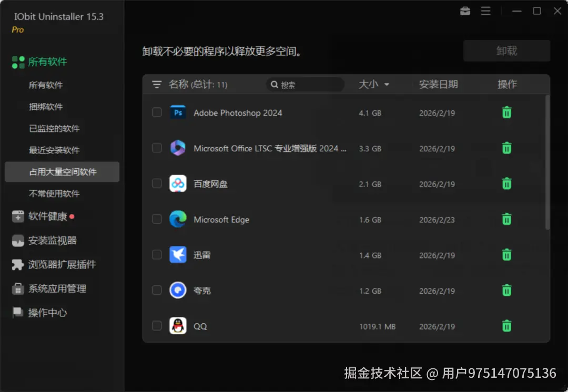The height and width of the screenshot is (392, 568).
Task: Click the trash icon for 百度网盘
Action: click(x=506, y=183)
